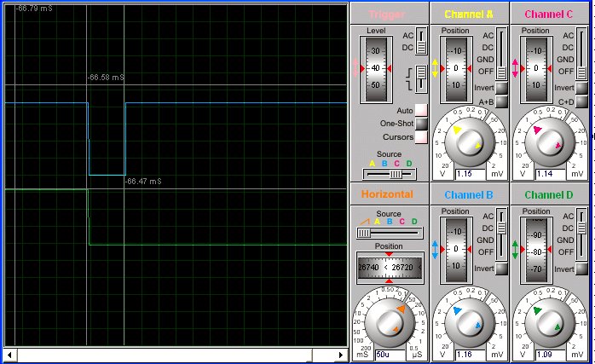Click the trigger Level thumbwheel
This screenshot has height=364, width=595.
pos(376,69)
